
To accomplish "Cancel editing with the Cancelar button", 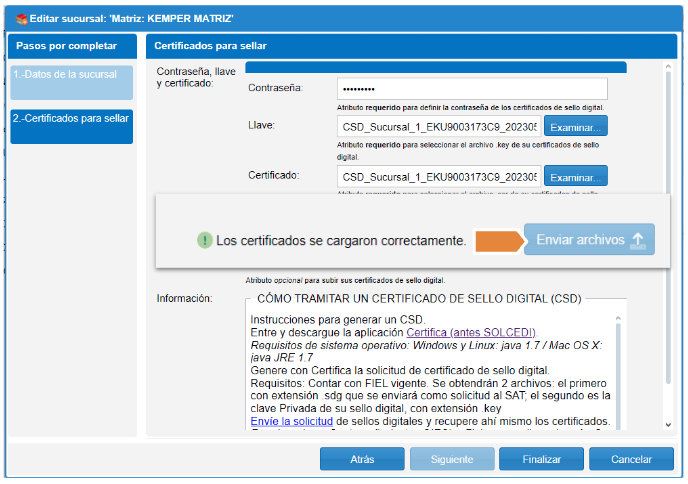I will point(631,460).
